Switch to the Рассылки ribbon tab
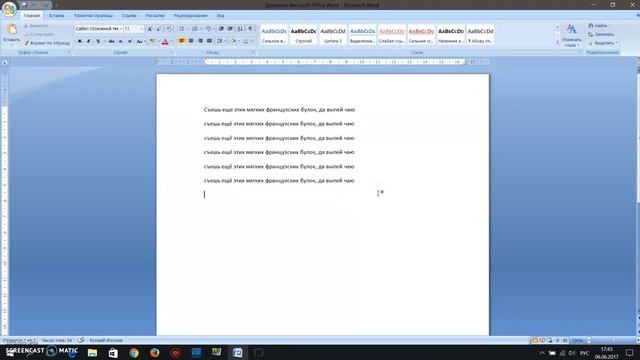The height and width of the screenshot is (360, 640). 155,16
